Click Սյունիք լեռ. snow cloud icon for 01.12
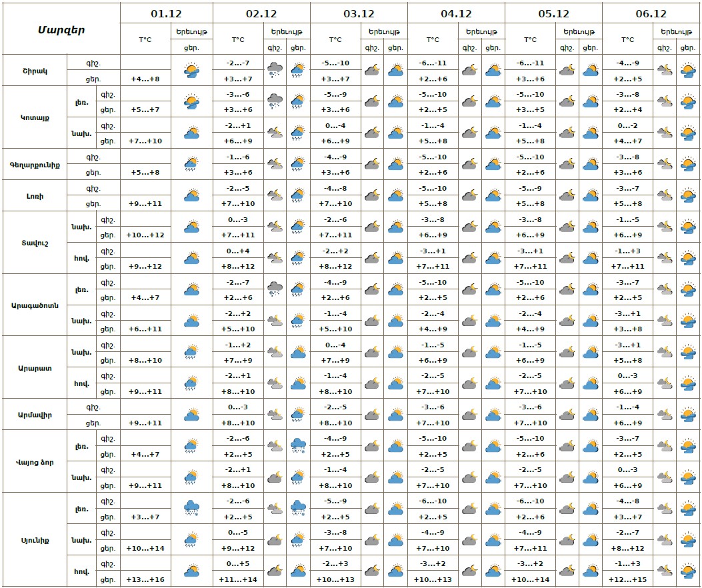Image resolution: width=702 pixels, height=588 pixels. (x=192, y=509)
